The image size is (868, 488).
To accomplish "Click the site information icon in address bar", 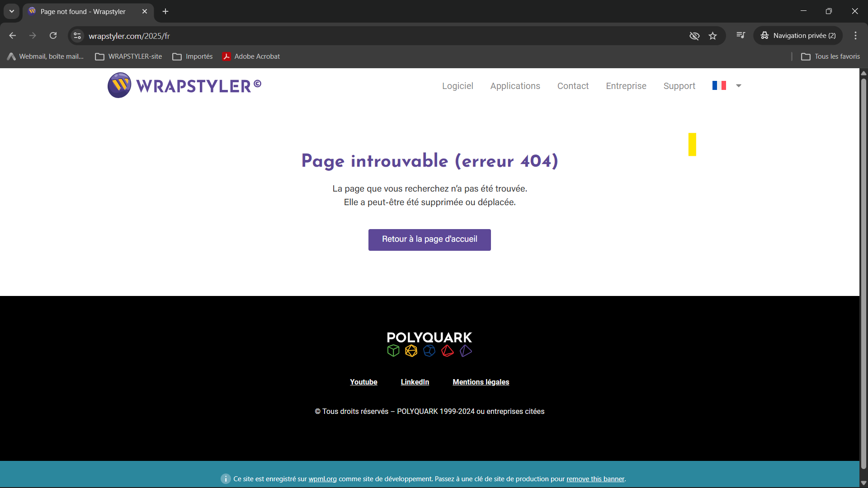I will click(x=78, y=36).
